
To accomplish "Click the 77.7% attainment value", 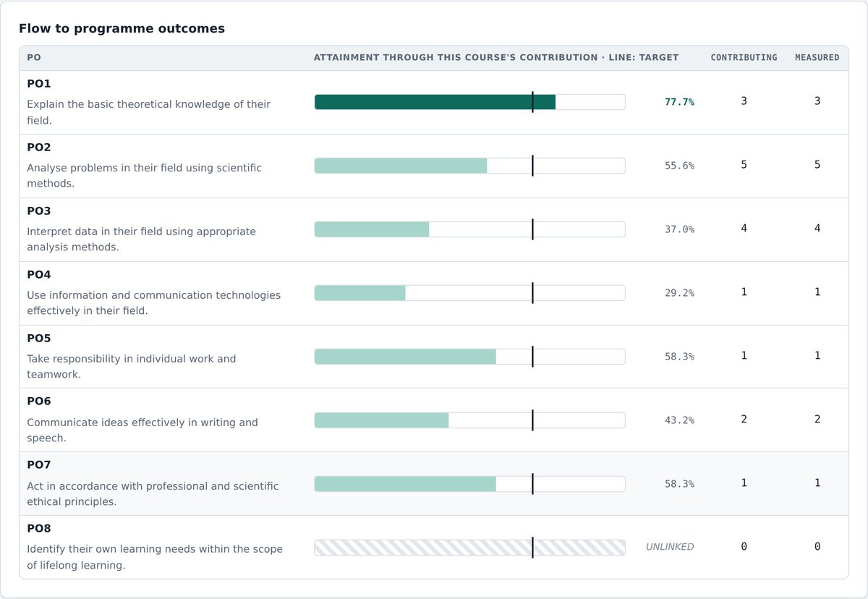I will tap(679, 102).
